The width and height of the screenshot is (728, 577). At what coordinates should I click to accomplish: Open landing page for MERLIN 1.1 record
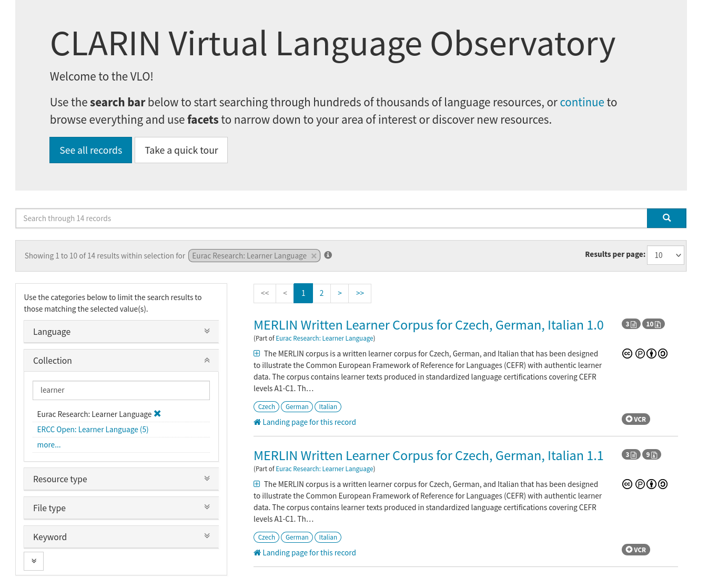pyautogui.click(x=305, y=553)
